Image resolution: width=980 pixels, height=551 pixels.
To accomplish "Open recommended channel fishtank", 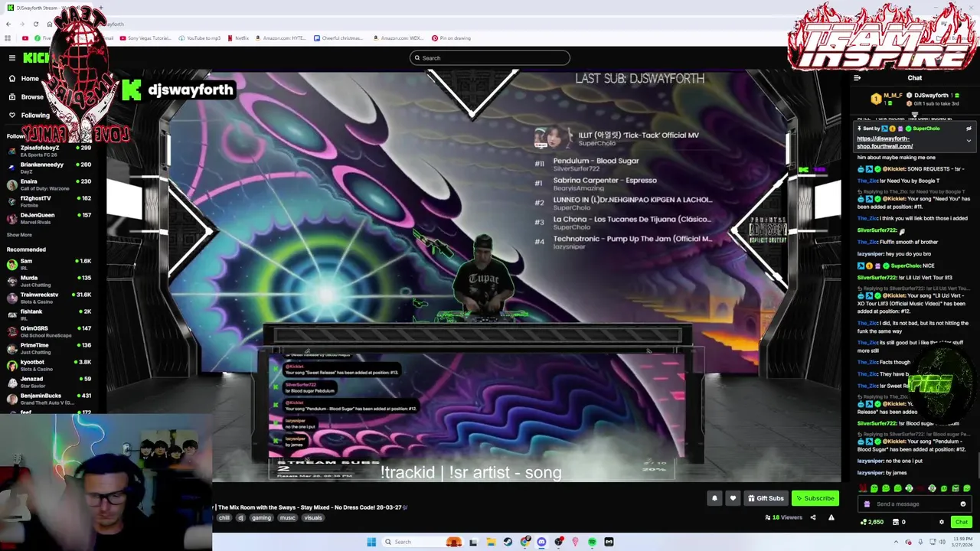I will click(49, 315).
